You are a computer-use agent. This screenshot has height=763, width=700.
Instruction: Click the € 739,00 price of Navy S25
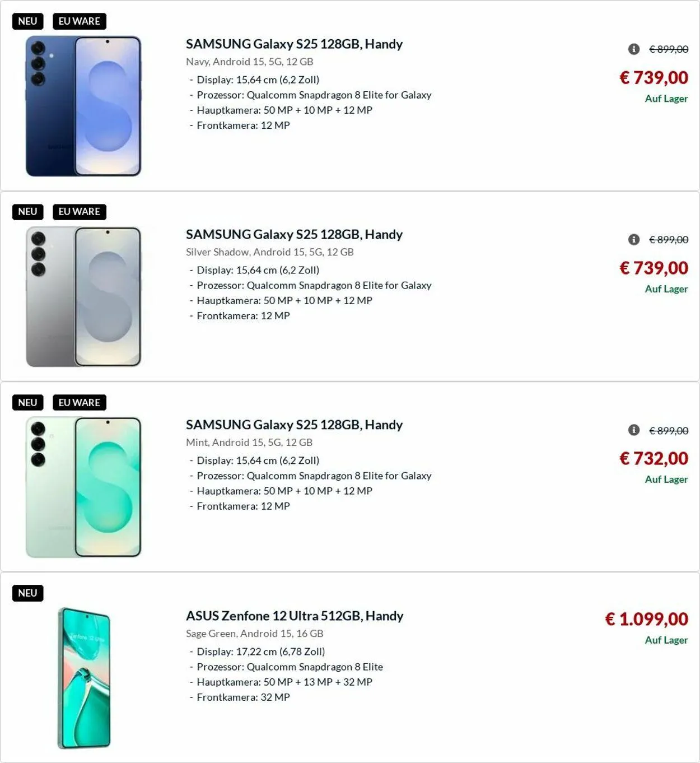pyautogui.click(x=654, y=77)
